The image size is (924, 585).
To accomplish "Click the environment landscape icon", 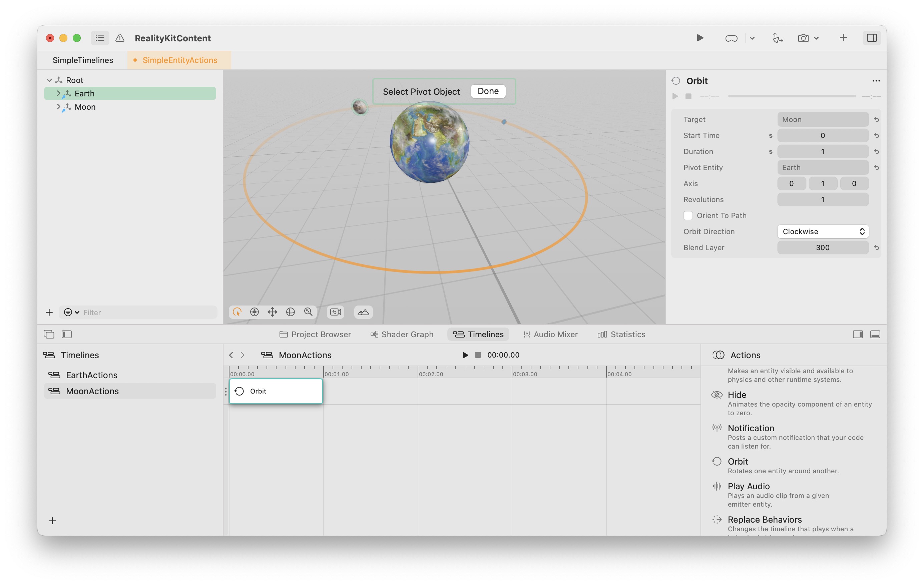I will [x=363, y=312].
